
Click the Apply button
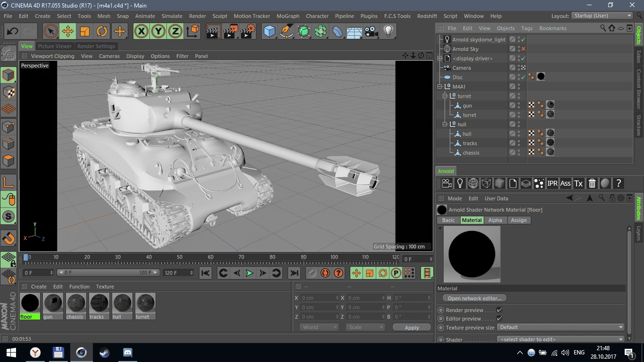click(412, 328)
